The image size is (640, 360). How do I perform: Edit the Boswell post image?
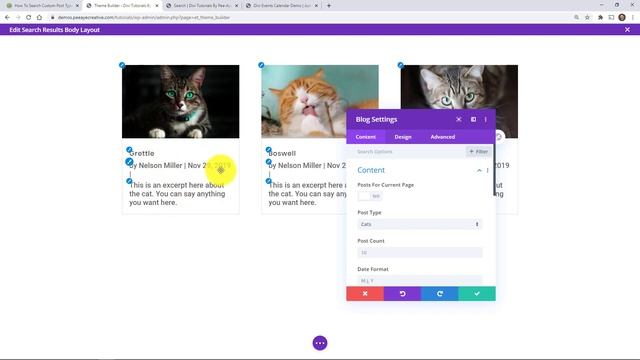click(261, 65)
